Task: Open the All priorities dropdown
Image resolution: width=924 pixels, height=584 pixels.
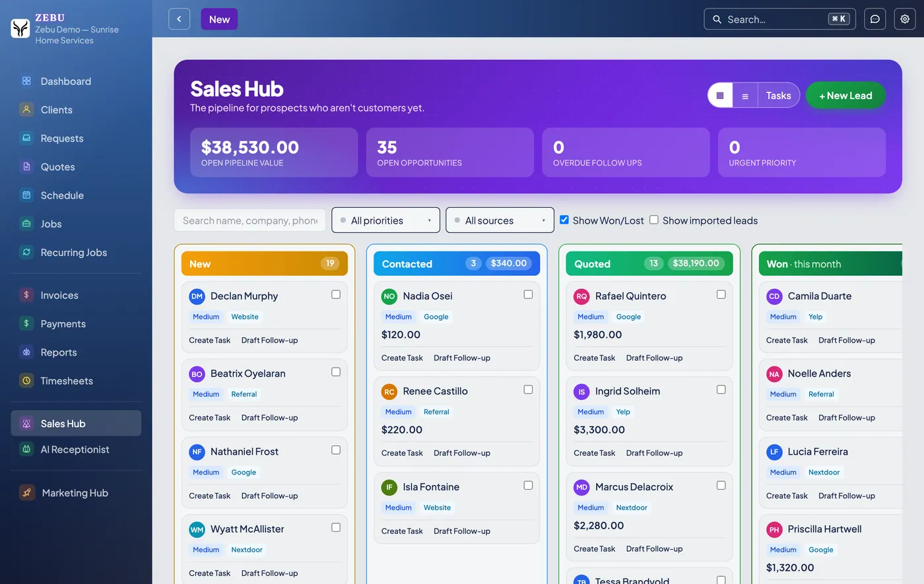Action: pos(386,220)
